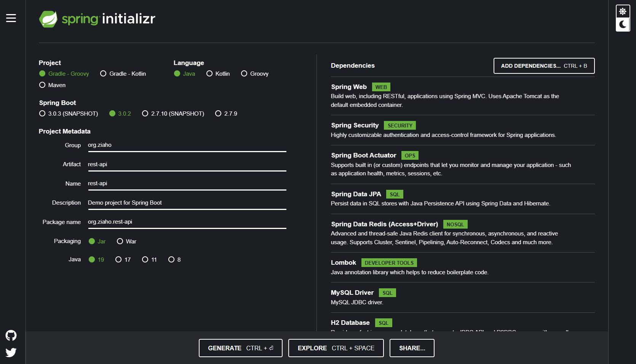Click SQL badge next to MySQL Driver
Viewport: 636px width, 364px height.
click(x=387, y=293)
